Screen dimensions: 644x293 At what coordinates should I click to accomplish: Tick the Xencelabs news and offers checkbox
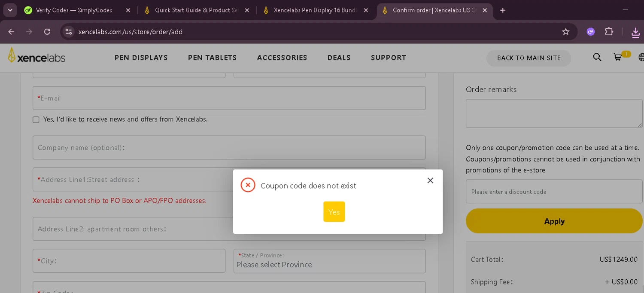36,120
